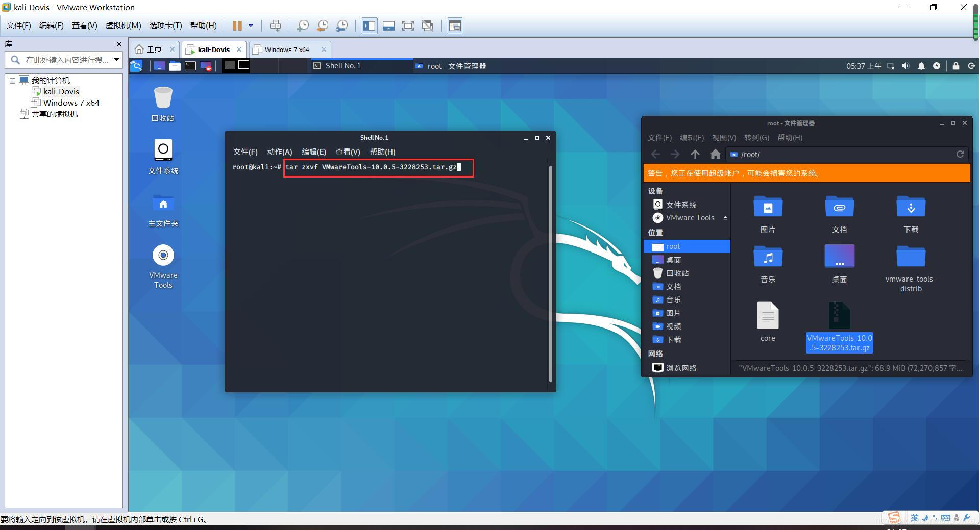
Task: Select the core file in file manager
Action: (x=768, y=321)
